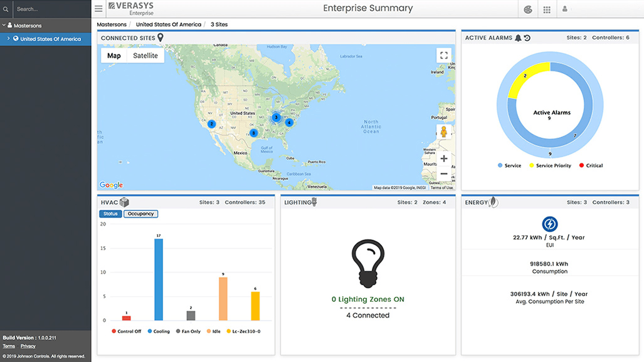Toggle fullscreen map view
644x362 pixels.
click(443, 55)
